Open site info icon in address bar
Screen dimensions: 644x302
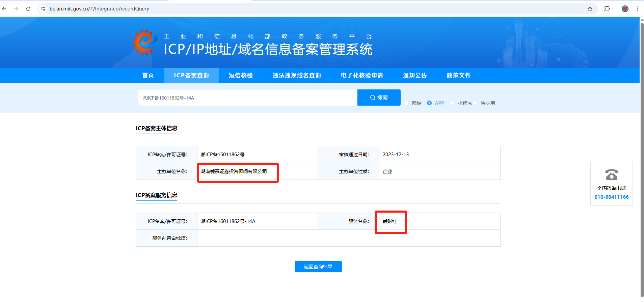pyautogui.click(x=43, y=9)
